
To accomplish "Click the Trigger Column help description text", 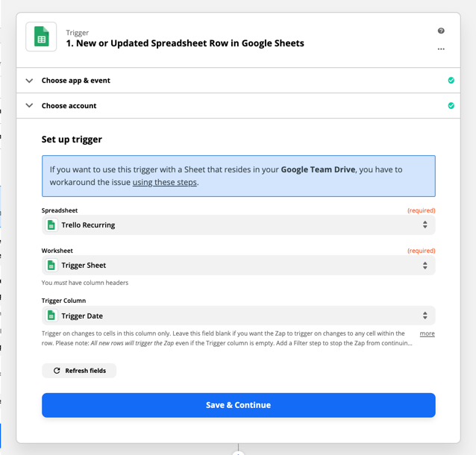I will click(x=227, y=338).
